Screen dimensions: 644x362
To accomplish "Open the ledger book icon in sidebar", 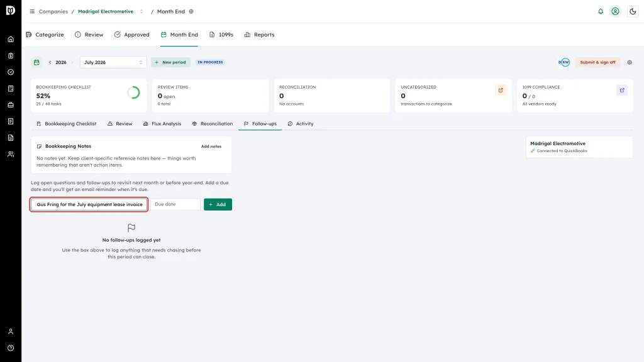I will pos(11,89).
